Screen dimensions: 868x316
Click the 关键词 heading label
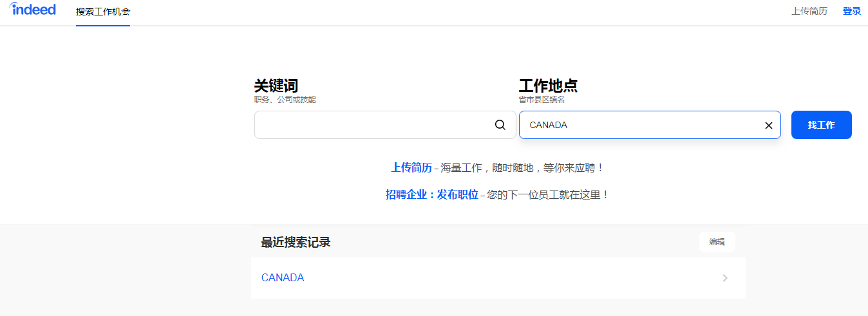pyautogui.click(x=276, y=86)
